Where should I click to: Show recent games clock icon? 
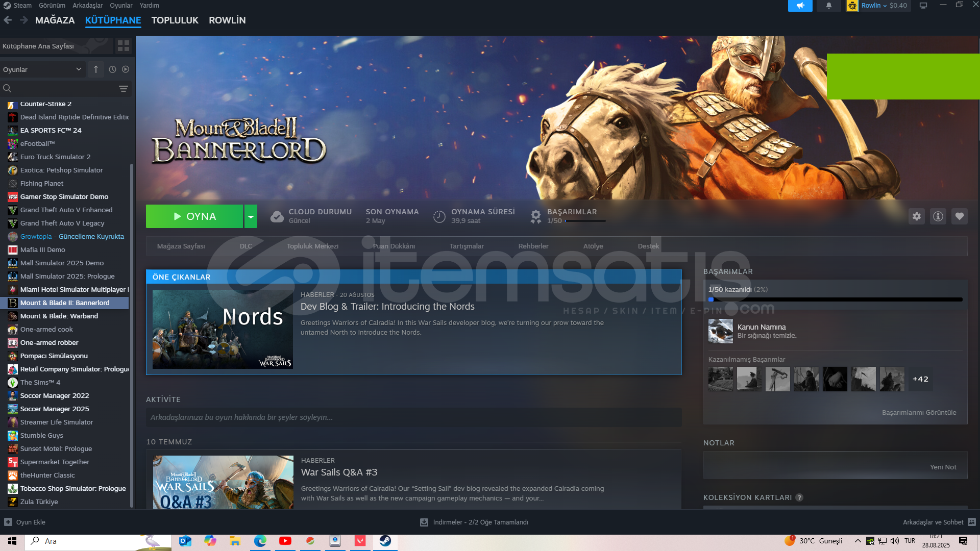point(112,69)
